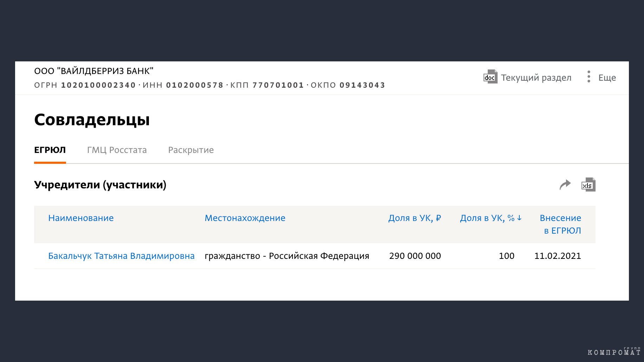Screen dimensions: 644x362
Task: Click the ОГРН number 1020100002340
Action: tap(98, 85)
